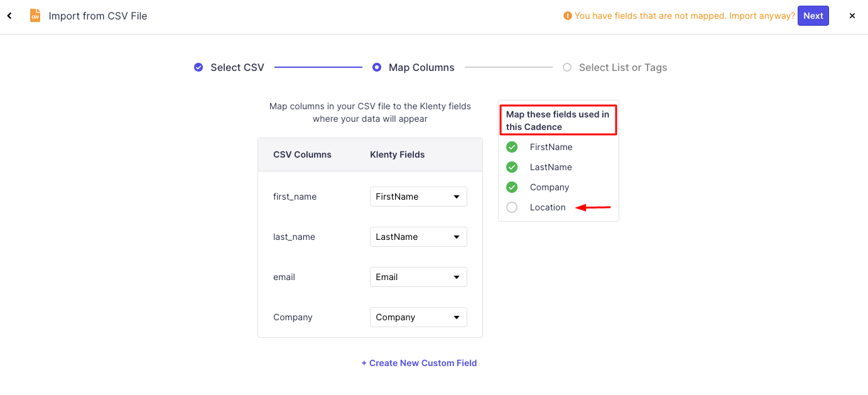The image size is (868, 395).
Task: Click the empty circle beside Location
Action: click(x=512, y=207)
